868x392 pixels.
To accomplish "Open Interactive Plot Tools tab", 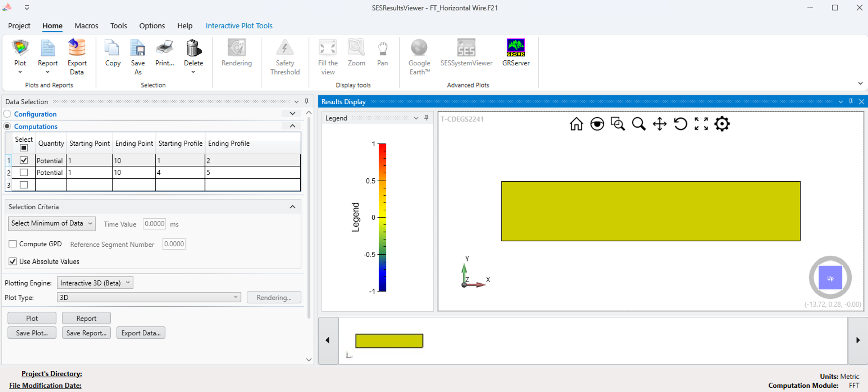I will (x=239, y=26).
